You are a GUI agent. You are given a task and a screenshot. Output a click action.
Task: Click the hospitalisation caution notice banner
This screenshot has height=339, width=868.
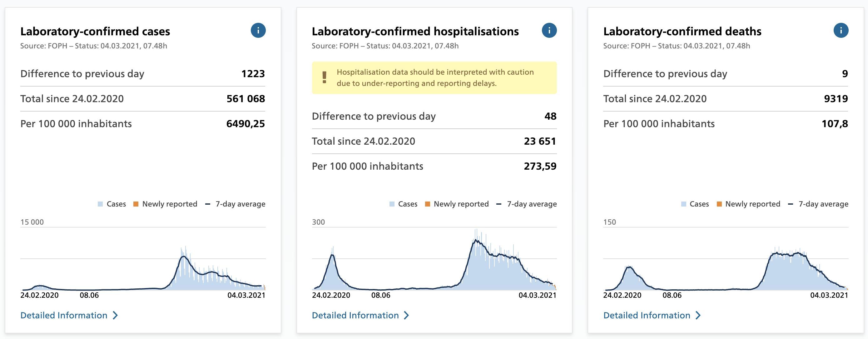pyautogui.click(x=434, y=78)
